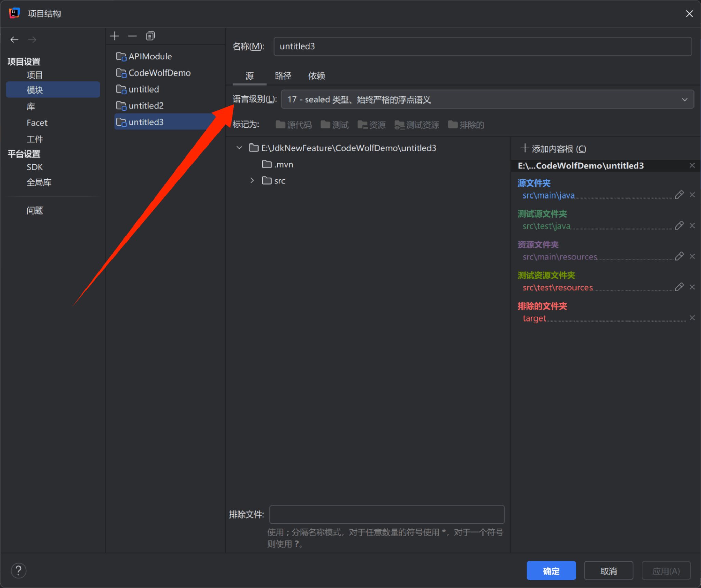The image size is (701, 588).
Task: Click the src\main\java source path
Action: (548, 195)
